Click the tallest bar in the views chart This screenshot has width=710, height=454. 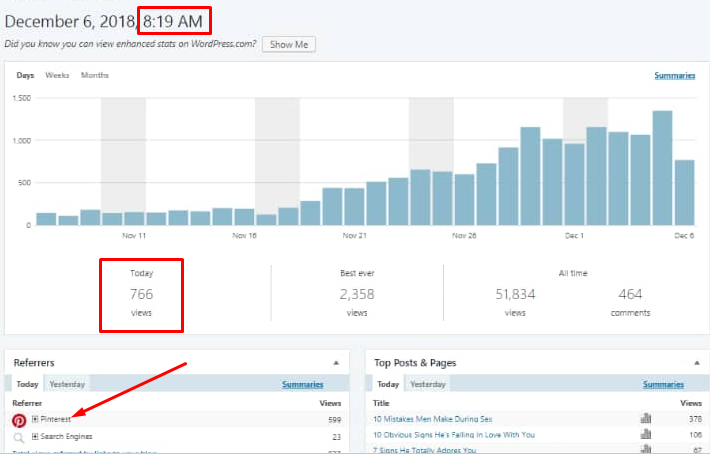(662, 168)
